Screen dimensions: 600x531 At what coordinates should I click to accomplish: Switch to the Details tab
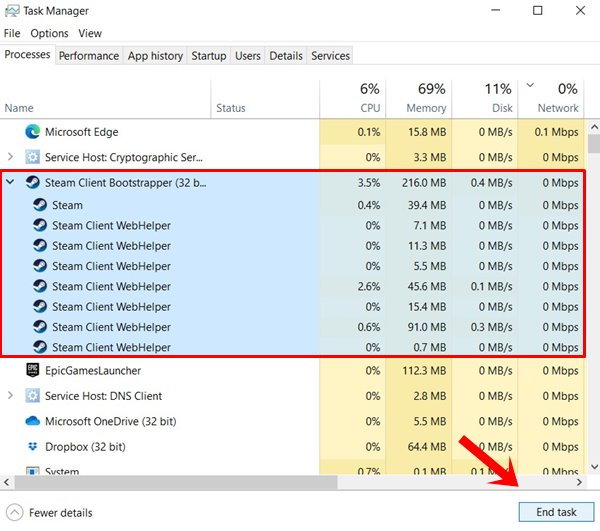[286, 56]
